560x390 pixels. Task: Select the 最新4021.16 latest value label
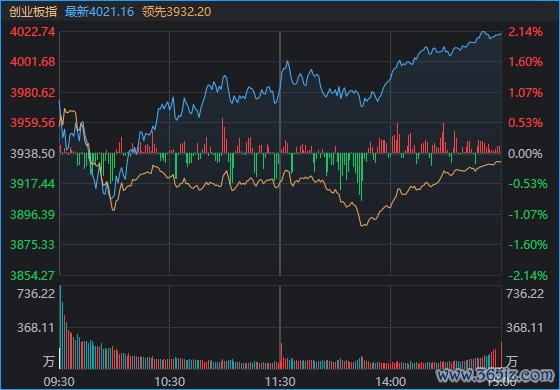[x=99, y=12]
